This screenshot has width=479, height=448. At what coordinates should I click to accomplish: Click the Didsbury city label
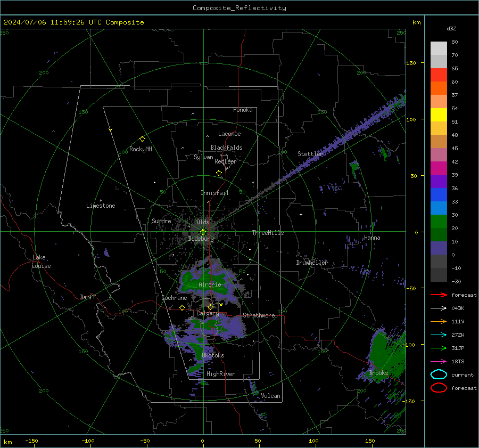(201, 239)
